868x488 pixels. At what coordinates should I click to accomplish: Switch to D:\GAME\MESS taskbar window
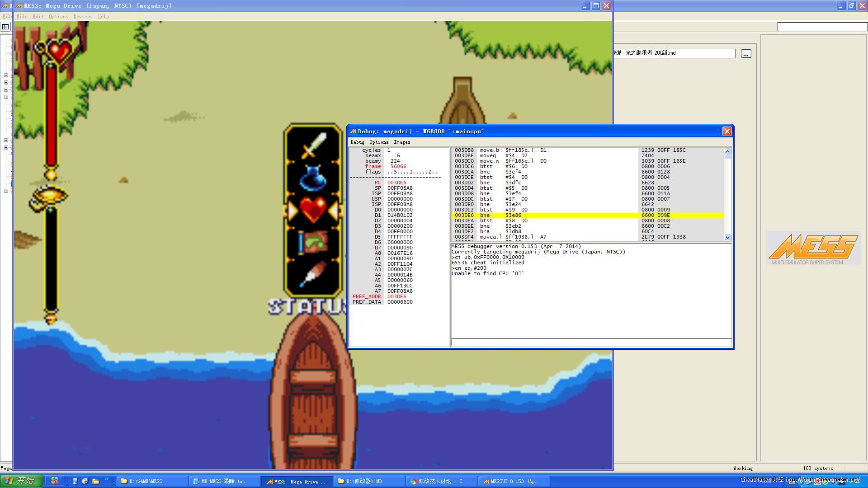[x=152, y=482]
